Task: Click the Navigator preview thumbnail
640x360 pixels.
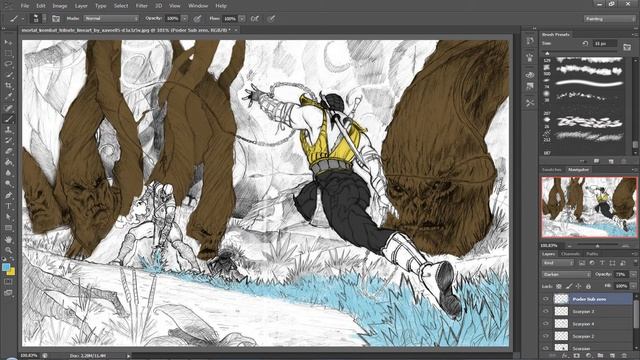Action: click(x=589, y=207)
